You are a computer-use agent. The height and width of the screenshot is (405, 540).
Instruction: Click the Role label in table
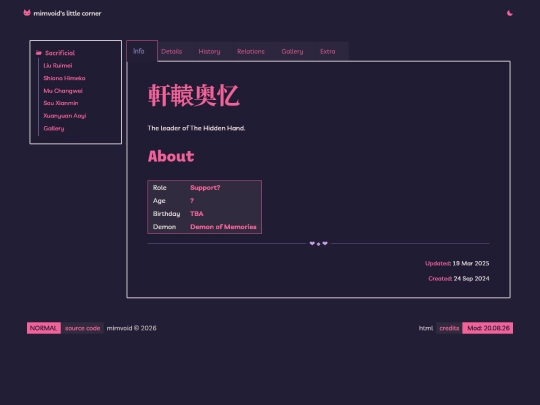159,188
